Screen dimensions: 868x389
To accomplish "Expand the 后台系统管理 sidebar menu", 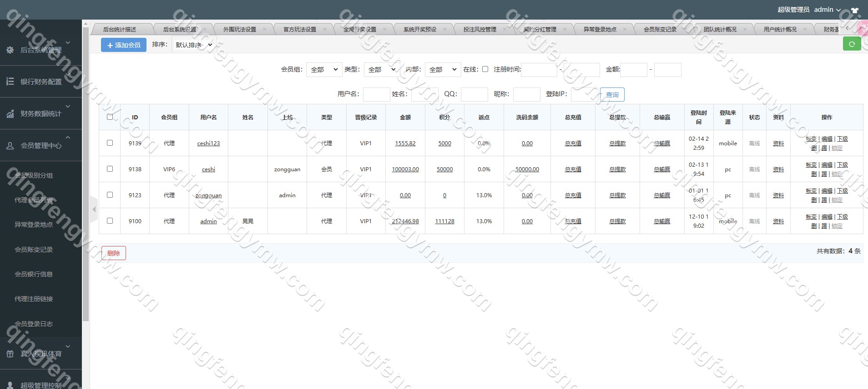I will [41, 50].
